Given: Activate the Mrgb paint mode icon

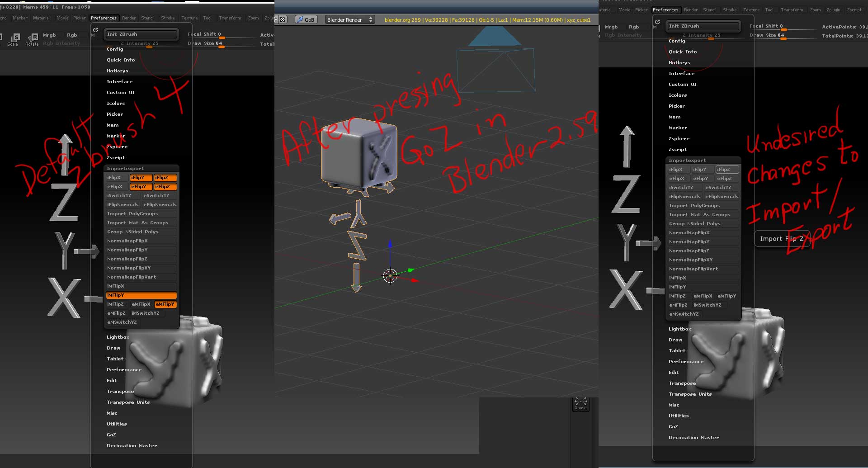Looking at the screenshot, I should (x=49, y=35).
